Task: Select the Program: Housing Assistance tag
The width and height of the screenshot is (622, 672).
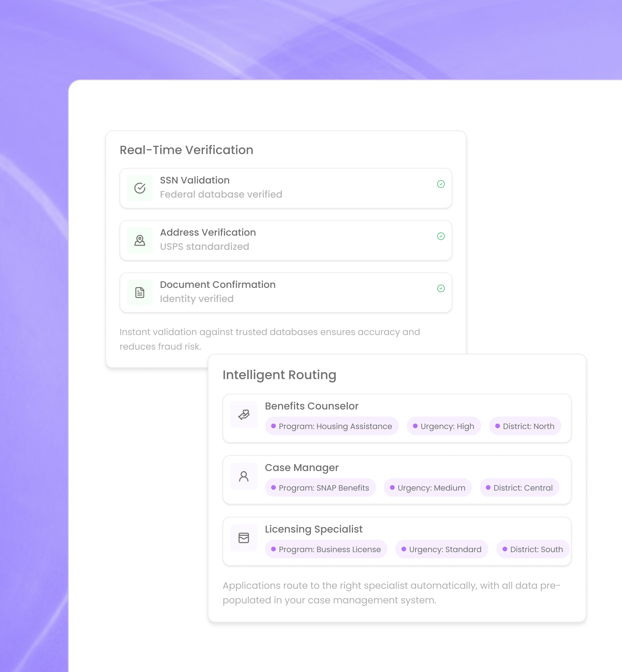Action: click(x=332, y=426)
